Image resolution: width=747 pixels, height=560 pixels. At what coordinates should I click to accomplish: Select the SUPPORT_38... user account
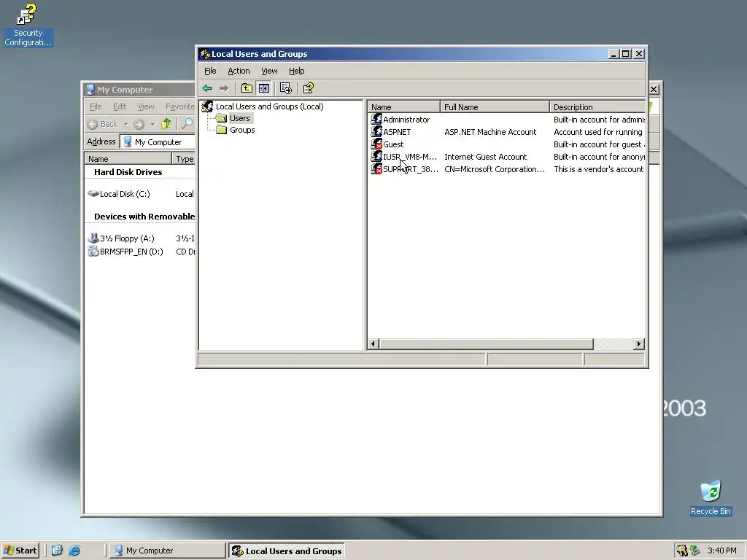click(410, 169)
